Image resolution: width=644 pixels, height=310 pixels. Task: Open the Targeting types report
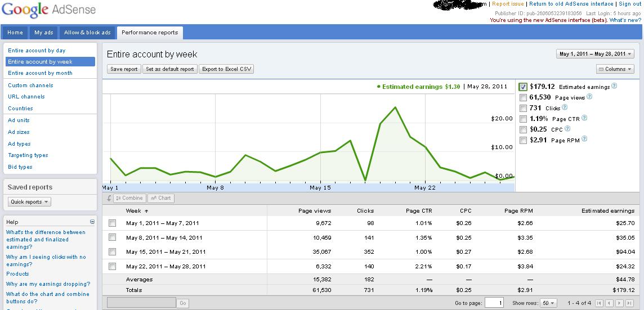pyautogui.click(x=28, y=155)
